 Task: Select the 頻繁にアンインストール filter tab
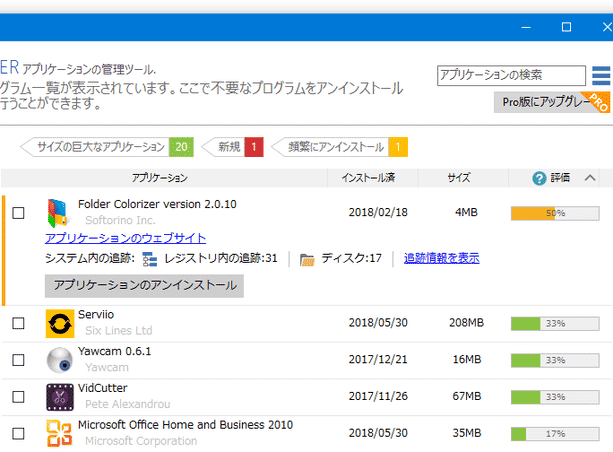click(339, 147)
